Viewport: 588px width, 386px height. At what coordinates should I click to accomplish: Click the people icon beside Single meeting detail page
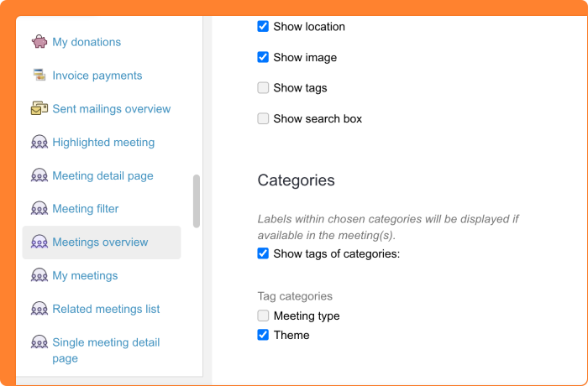[x=39, y=342]
